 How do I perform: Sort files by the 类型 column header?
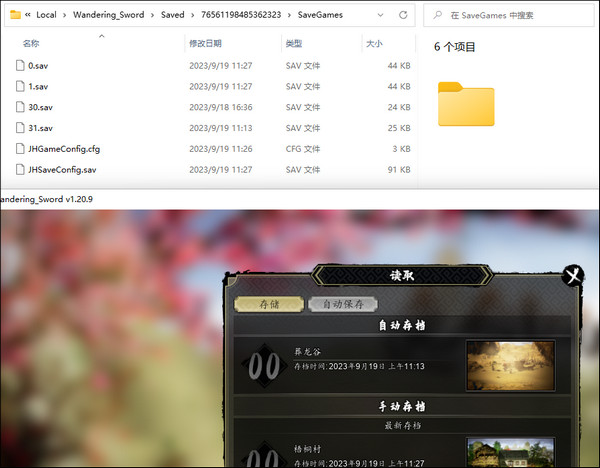pyautogui.click(x=294, y=43)
